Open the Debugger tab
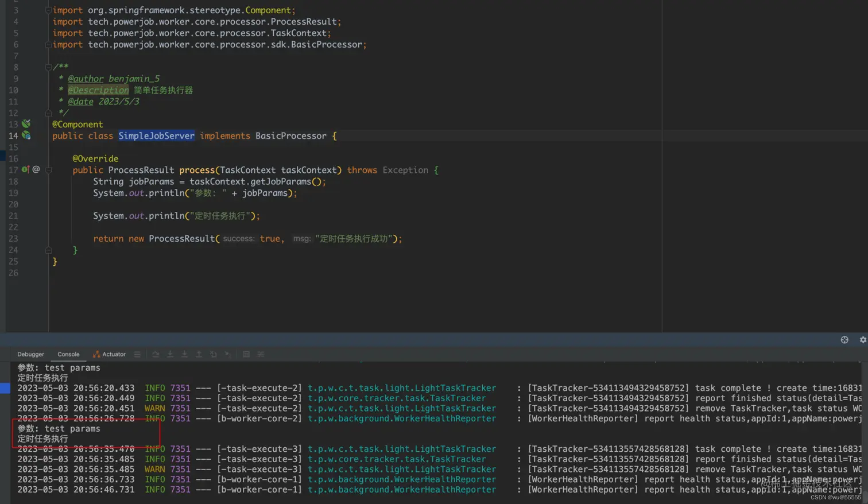Image resolution: width=868 pixels, height=504 pixels. click(30, 354)
